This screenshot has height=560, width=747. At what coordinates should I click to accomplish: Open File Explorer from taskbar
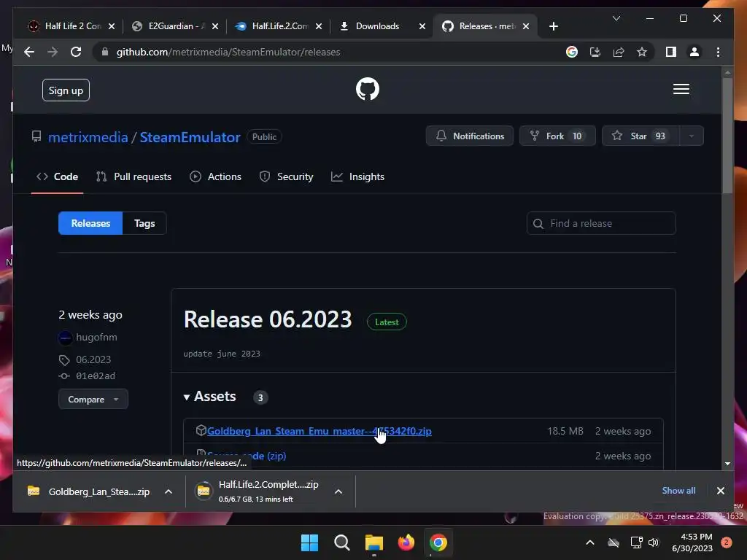coord(374,542)
